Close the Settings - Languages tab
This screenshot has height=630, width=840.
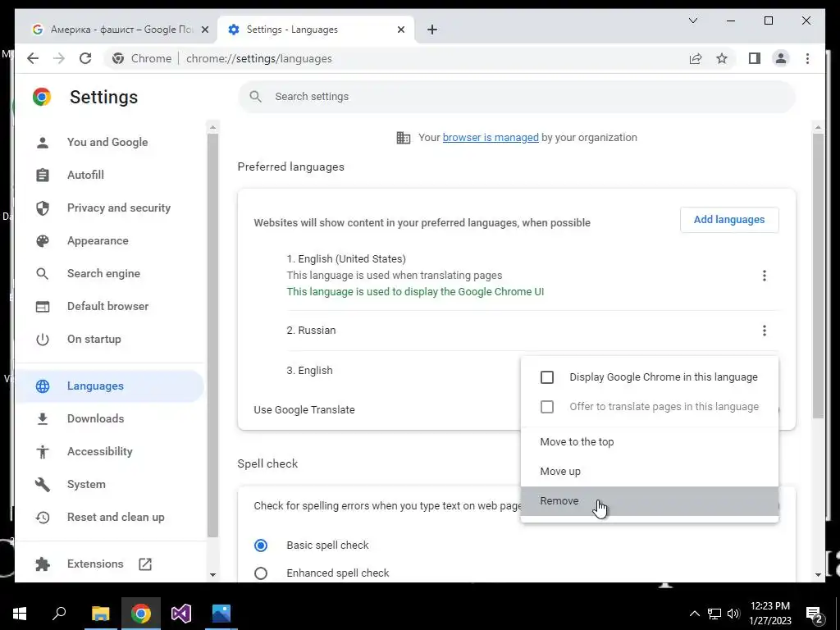(x=400, y=30)
